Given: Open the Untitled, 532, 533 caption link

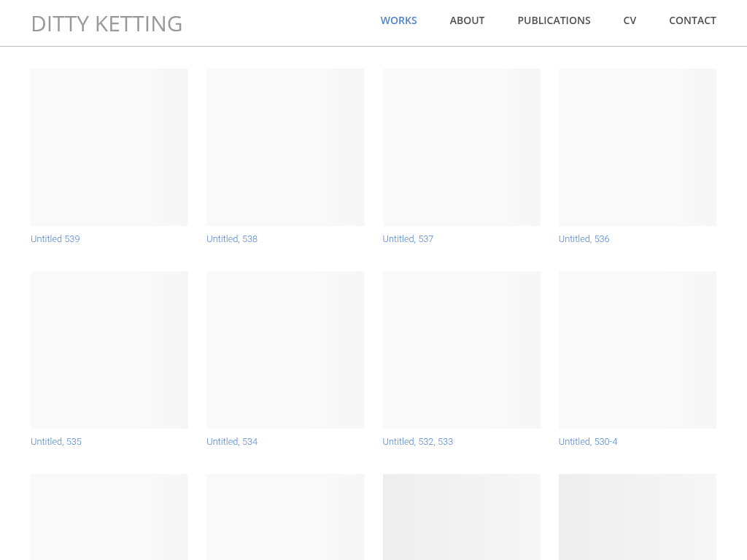Looking at the screenshot, I should 418,442.
